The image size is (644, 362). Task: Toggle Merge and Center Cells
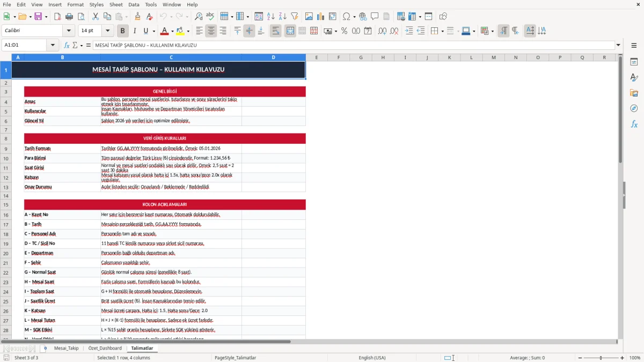pyautogui.click(x=290, y=31)
